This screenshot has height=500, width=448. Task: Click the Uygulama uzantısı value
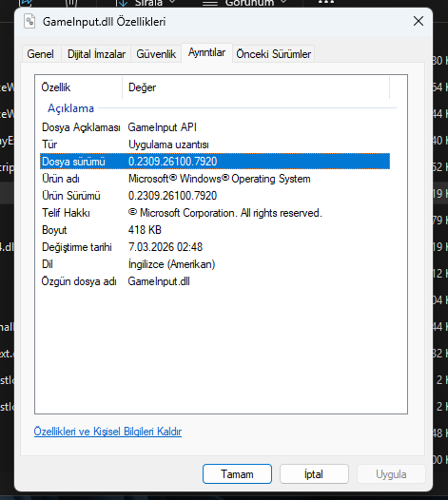[x=168, y=144]
